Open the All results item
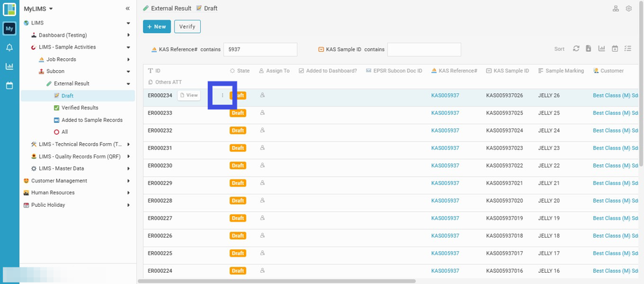 [x=61, y=132]
